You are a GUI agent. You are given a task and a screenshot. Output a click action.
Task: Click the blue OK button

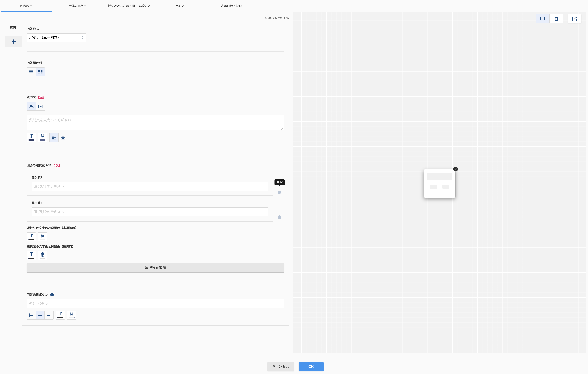coord(311,366)
